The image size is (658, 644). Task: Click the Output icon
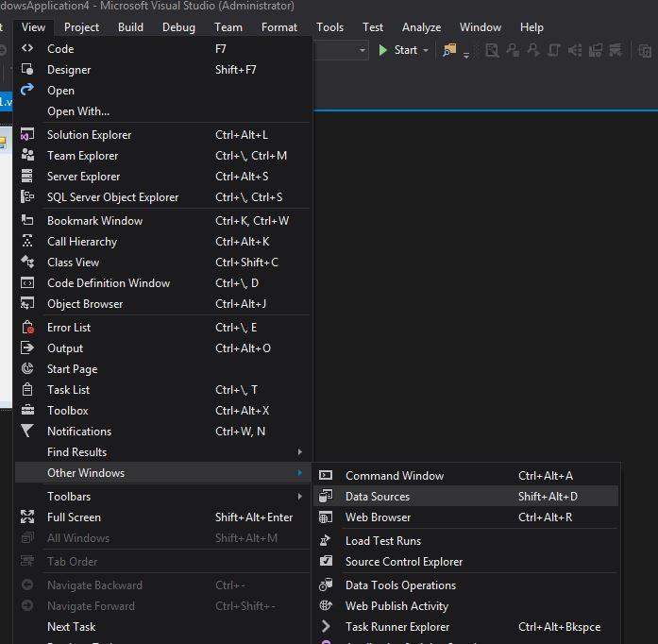27,347
